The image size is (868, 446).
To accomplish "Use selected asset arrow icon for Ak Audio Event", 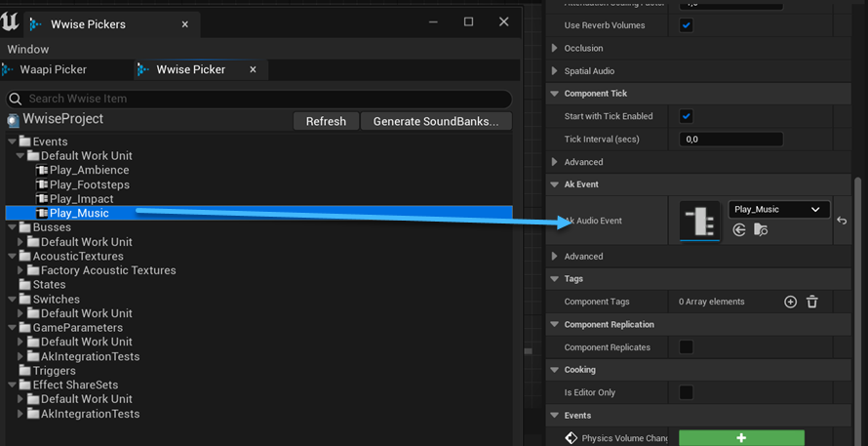I will [x=739, y=230].
